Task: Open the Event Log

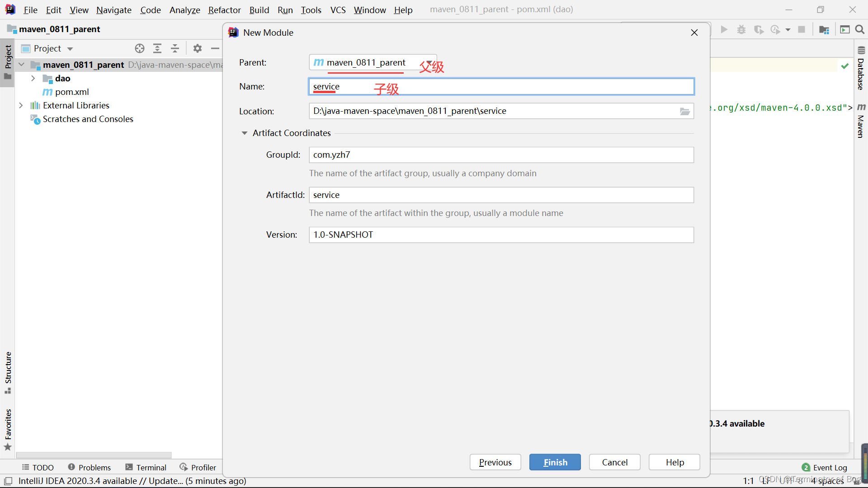Action: point(825,467)
